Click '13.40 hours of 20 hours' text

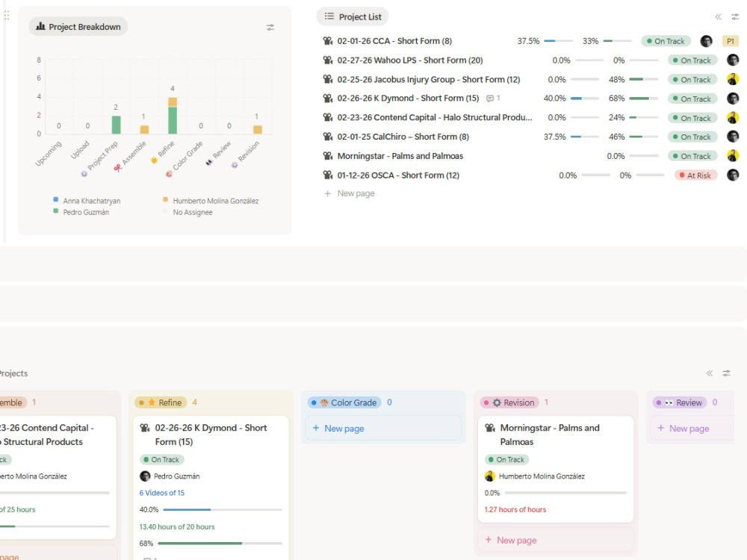pyautogui.click(x=177, y=526)
